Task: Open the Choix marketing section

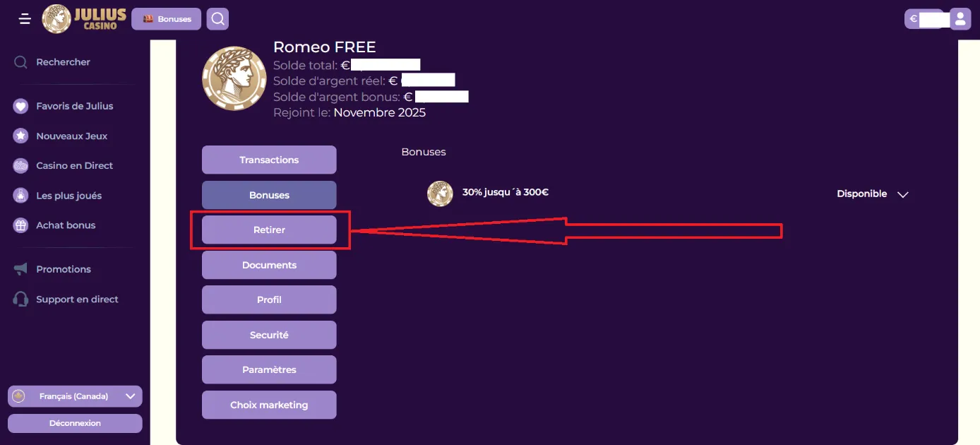Action: (269, 405)
